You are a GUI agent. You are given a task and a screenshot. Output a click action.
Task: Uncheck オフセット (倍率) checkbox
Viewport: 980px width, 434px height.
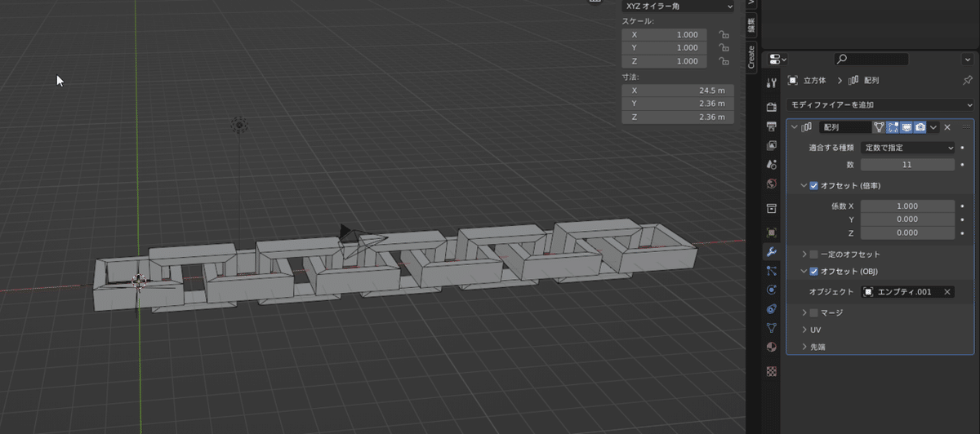pos(814,186)
